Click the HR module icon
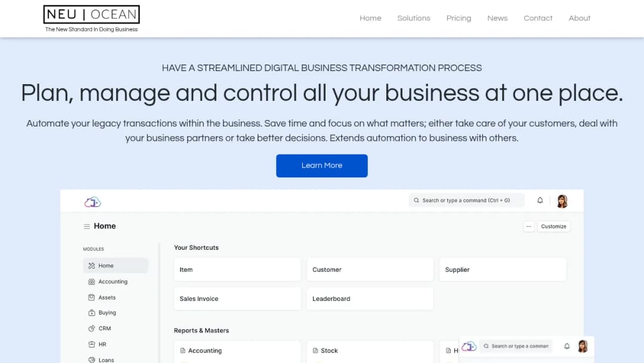This screenshot has width=644, height=363. [x=91, y=344]
